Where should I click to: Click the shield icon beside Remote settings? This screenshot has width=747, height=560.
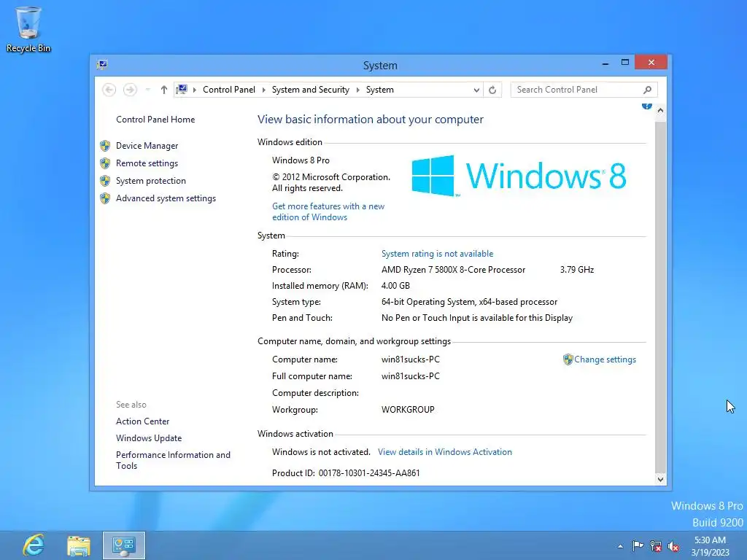(105, 163)
